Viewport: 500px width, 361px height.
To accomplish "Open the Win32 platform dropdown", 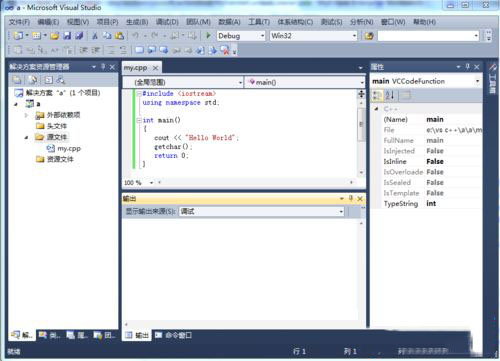I will tap(354, 36).
